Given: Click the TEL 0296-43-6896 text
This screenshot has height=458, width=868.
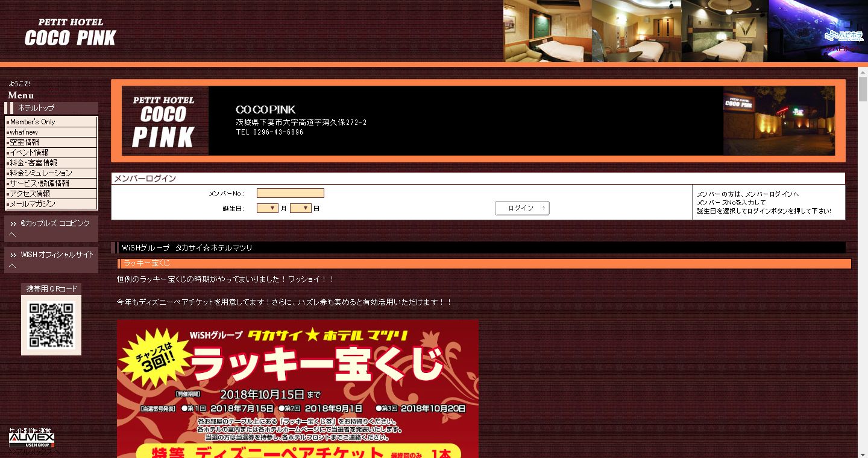Looking at the screenshot, I should point(269,132).
